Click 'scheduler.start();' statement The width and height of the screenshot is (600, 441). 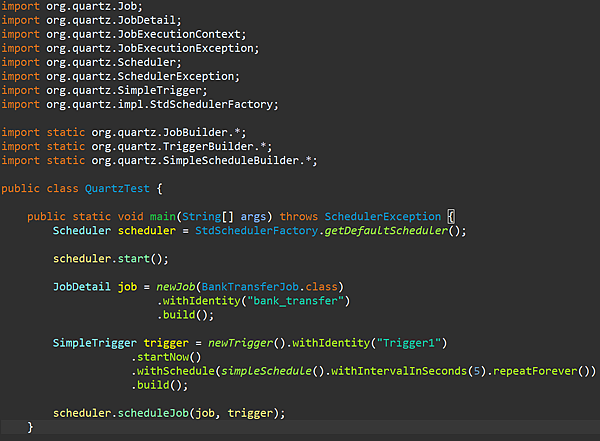[111, 259]
